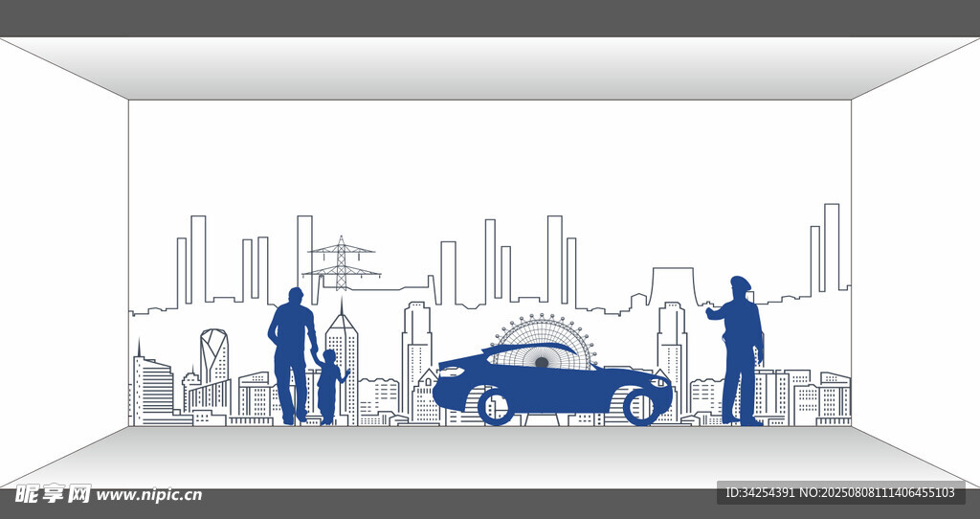The image size is (980, 519).
Task: Click the ID and NO number text
Action: coord(839,493)
